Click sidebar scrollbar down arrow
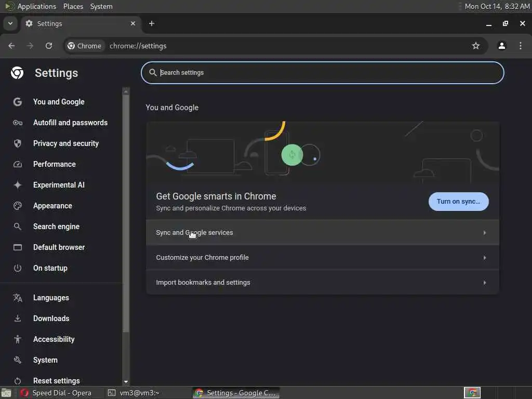 pos(126,382)
